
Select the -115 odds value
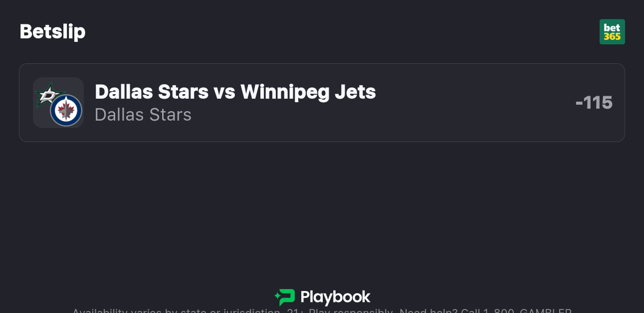594,103
